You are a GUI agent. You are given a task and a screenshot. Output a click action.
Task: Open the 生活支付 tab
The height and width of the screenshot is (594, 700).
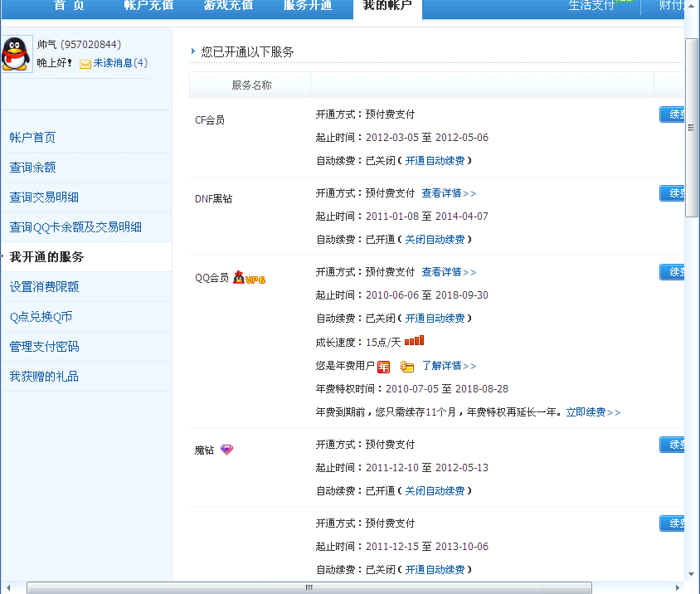tap(591, 6)
